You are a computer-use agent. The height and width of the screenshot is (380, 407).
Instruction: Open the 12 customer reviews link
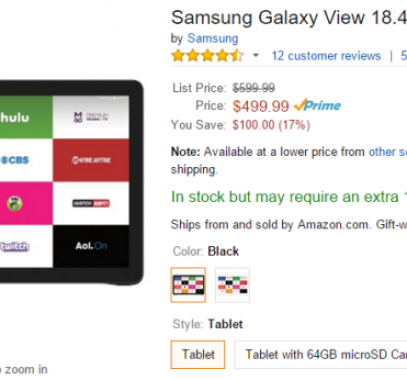click(326, 56)
